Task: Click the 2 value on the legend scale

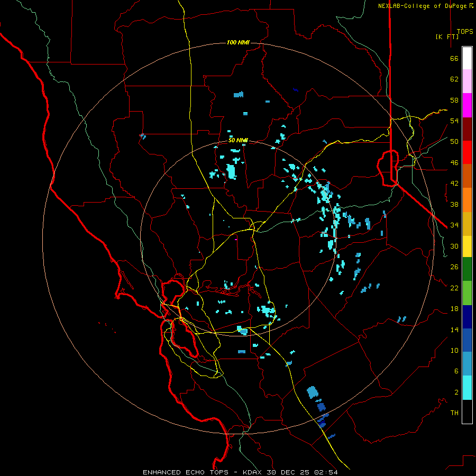Action: [456, 392]
